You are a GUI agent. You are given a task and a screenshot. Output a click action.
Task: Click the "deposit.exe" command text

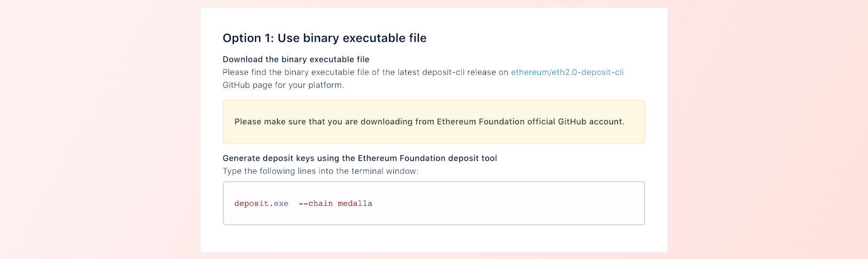pos(261,204)
